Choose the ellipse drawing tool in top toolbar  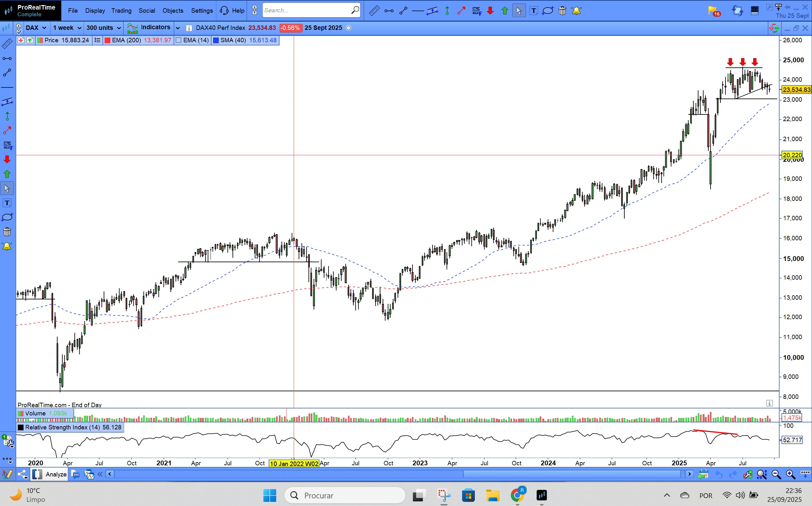point(548,11)
